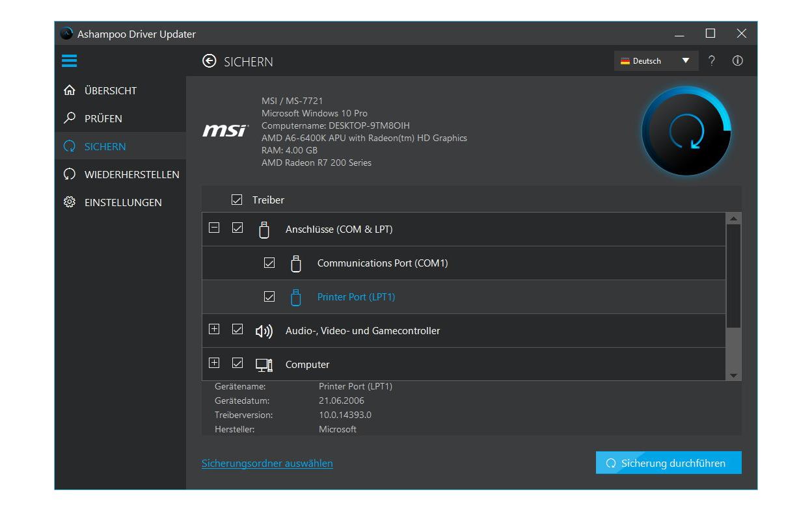Click the Audio-, Video- und Gamecontroller speaker icon
This screenshot has width=812, height=511.
tap(264, 331)
